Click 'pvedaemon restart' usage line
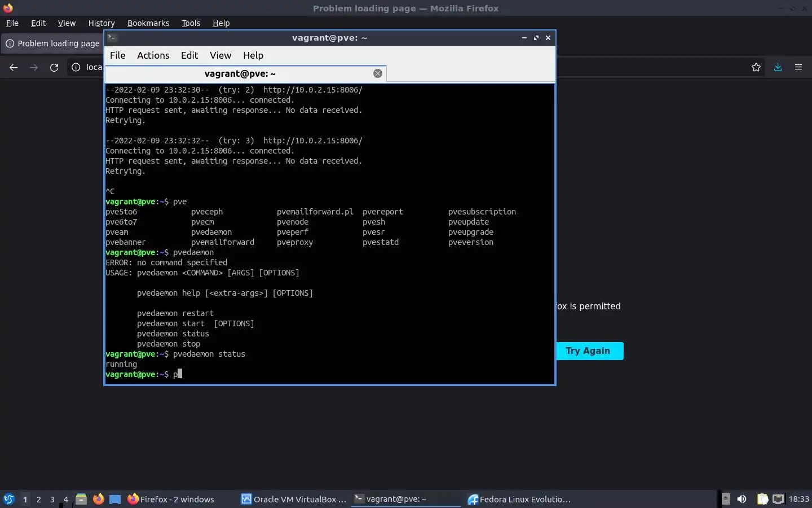 coord(175,313)
